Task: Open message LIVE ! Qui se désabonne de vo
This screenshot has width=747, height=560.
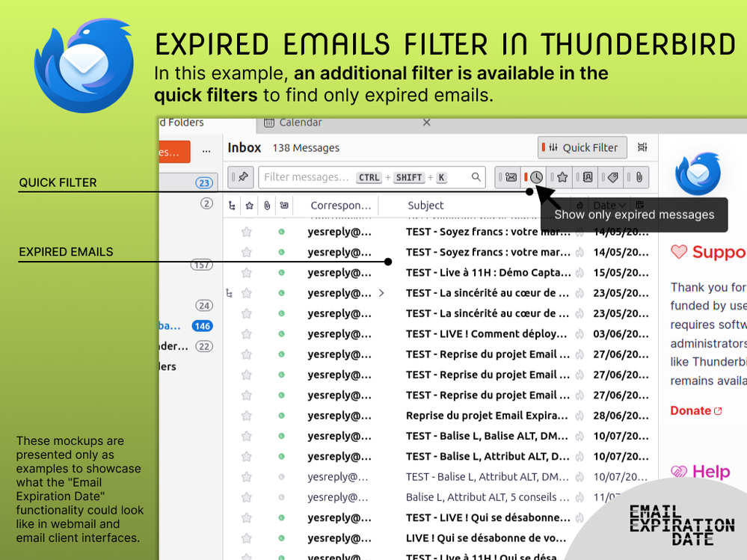Action: (x=486, y=538)
